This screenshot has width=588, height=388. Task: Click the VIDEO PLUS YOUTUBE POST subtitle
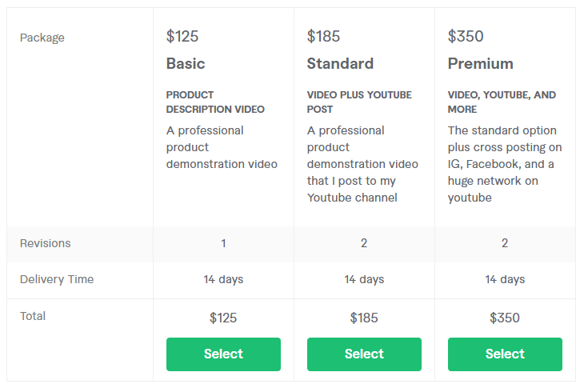359,102
